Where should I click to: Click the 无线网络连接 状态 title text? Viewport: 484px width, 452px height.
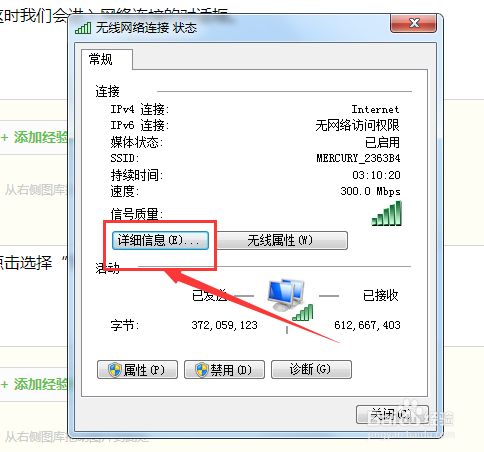146,28
